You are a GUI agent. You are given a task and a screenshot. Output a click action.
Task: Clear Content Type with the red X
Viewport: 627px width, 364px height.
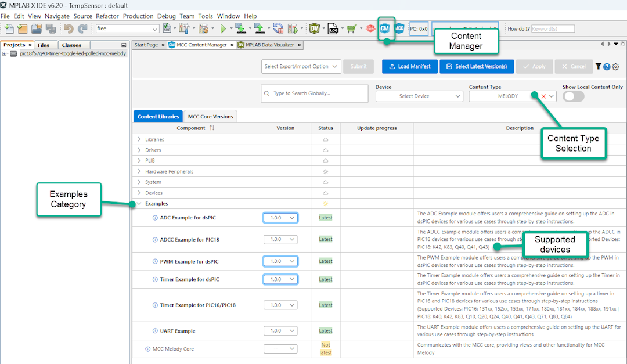(543, 96)
